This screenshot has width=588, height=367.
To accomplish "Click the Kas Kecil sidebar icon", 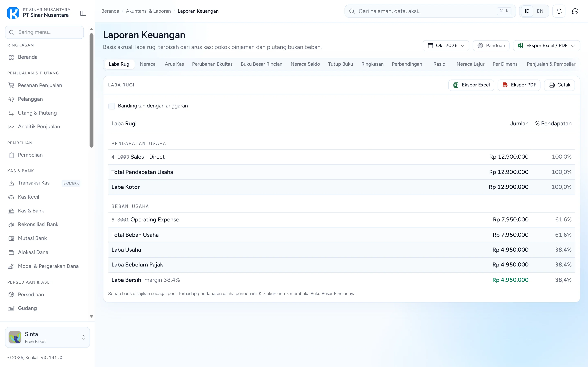I will [11, 197].
